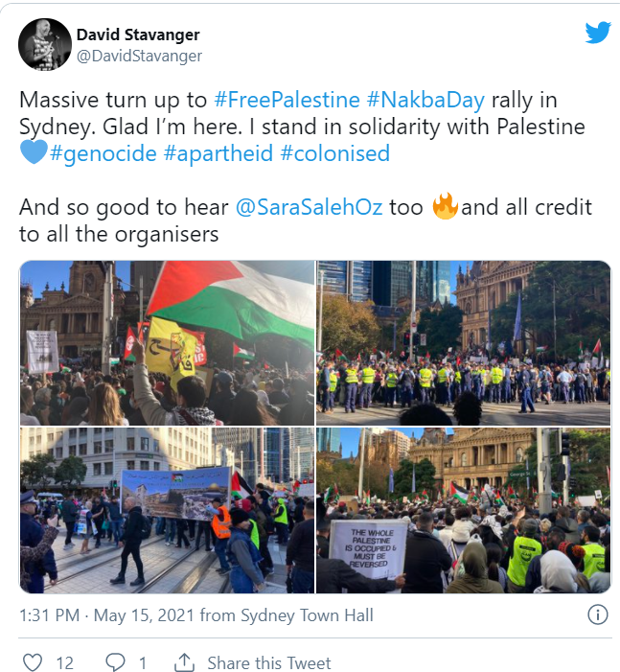Click the Share this Tweet text
Screen dimensions: 620x672
(x=269, y=663)
